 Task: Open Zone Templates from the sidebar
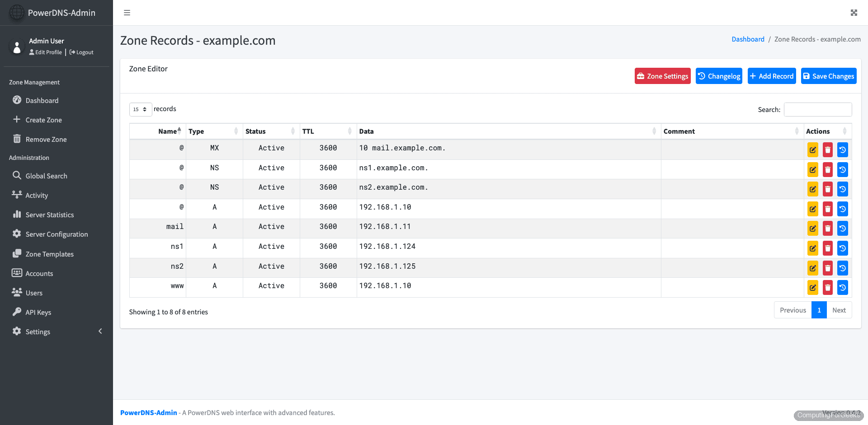[49, 254]
